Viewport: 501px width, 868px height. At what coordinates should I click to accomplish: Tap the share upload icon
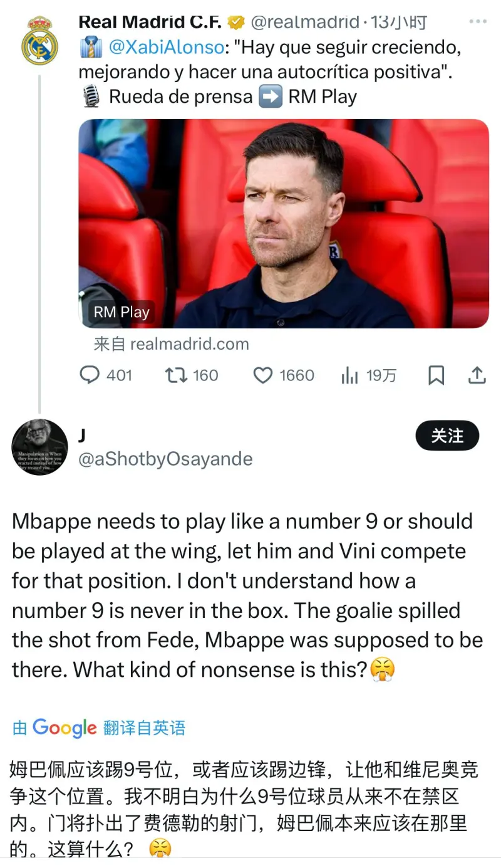click(x=477, y=375)
